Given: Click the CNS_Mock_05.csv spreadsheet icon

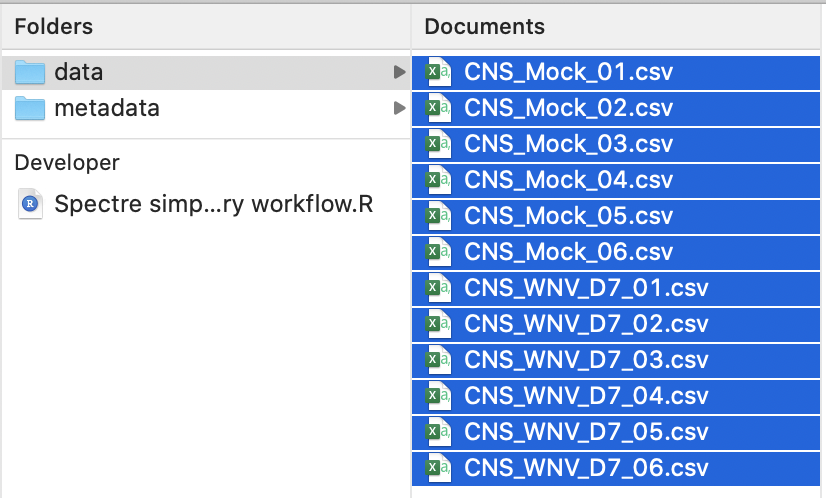Looking at the screenshot, I should pyautogui.click(x=437, y=216).
